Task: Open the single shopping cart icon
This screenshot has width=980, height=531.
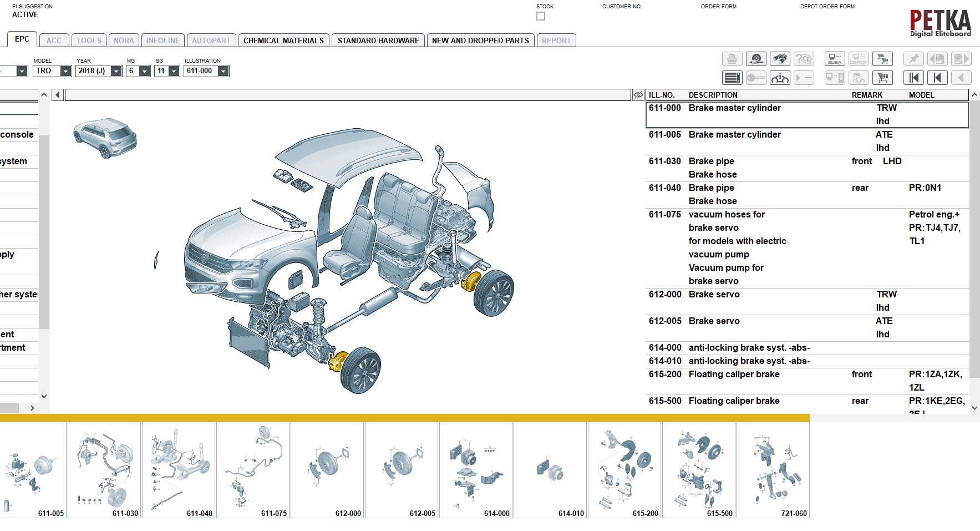Action: pos(882,78)
